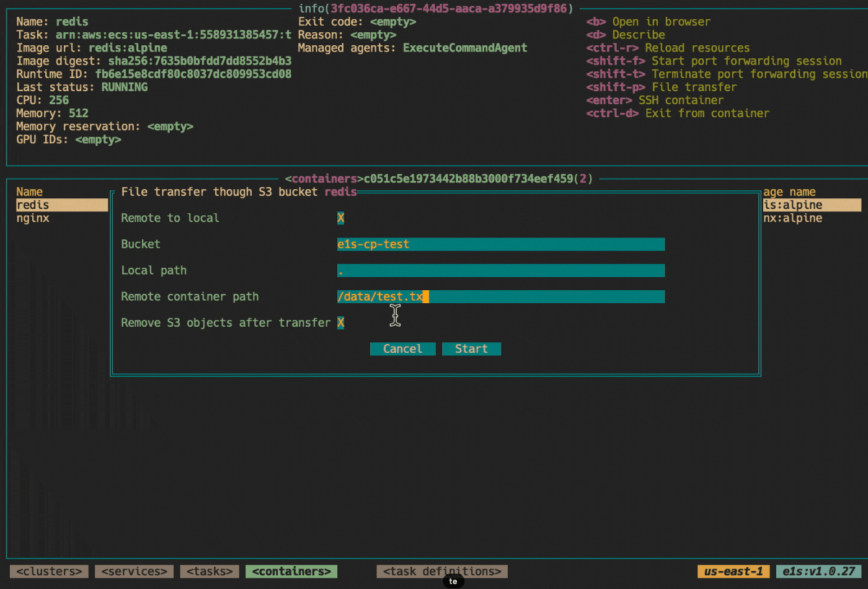
Task: Select the containers tab
Action: click(x=291, y=572)
